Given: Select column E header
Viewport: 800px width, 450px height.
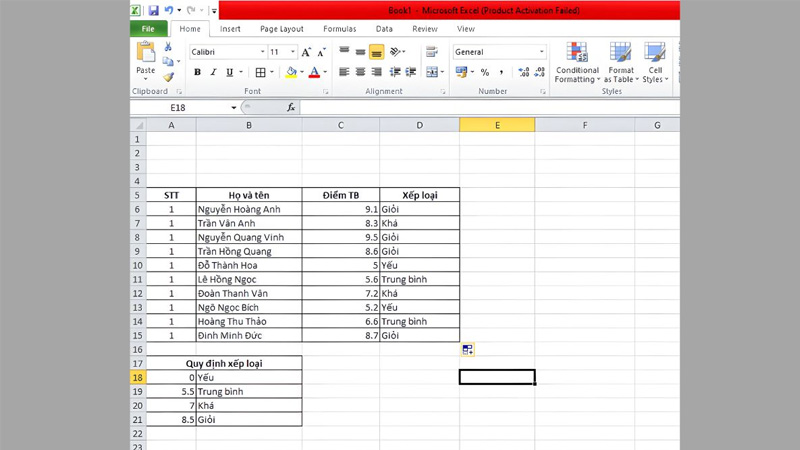Looking at the screenshot, I should [x=497, y=125].
